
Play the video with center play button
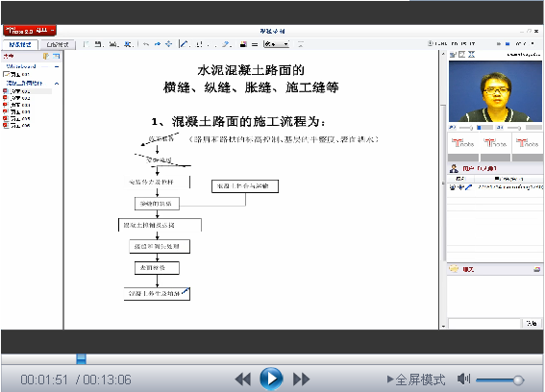pos(271,379)
